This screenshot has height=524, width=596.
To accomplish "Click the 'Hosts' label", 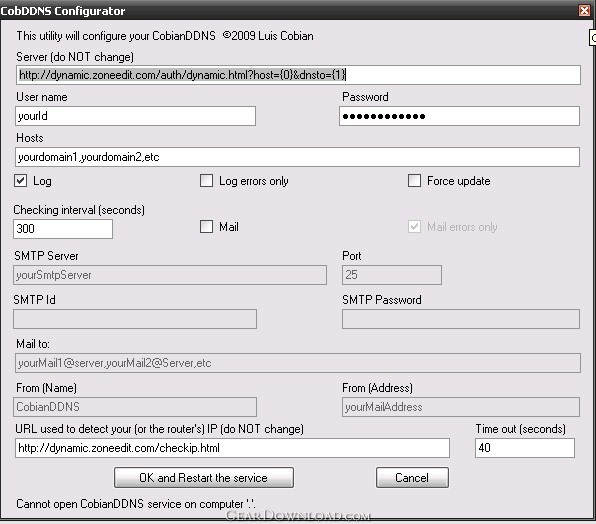I will (30, 138).
